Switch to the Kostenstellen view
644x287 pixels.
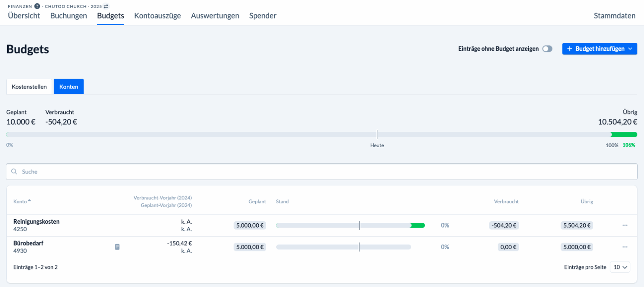[29, 87]
